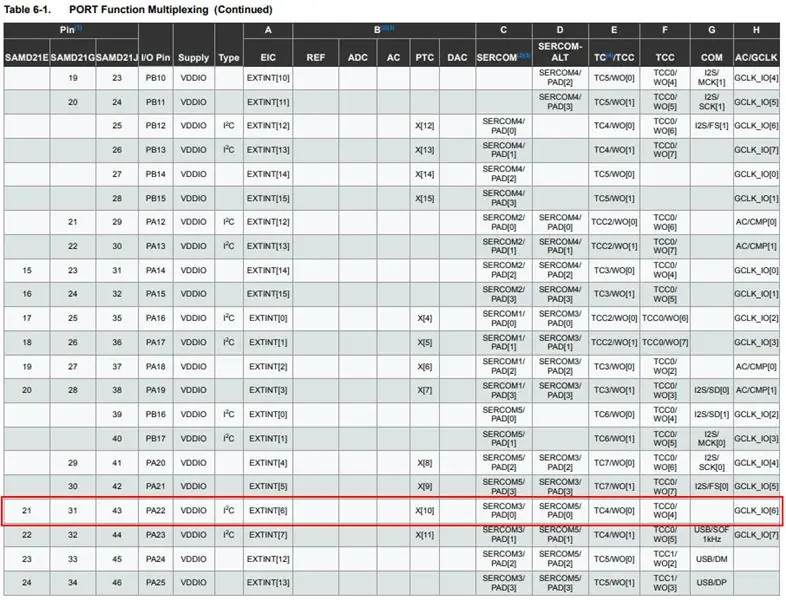The image size is (786, 600).
Task: Click the USB/DM COM cell
Action: (711, 559)
